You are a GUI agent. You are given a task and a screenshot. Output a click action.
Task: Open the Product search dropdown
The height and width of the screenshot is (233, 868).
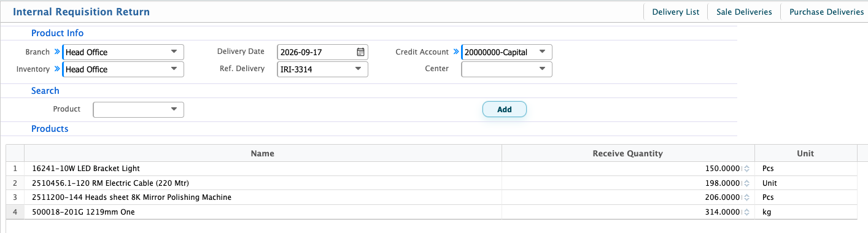[x=174, y=109]
